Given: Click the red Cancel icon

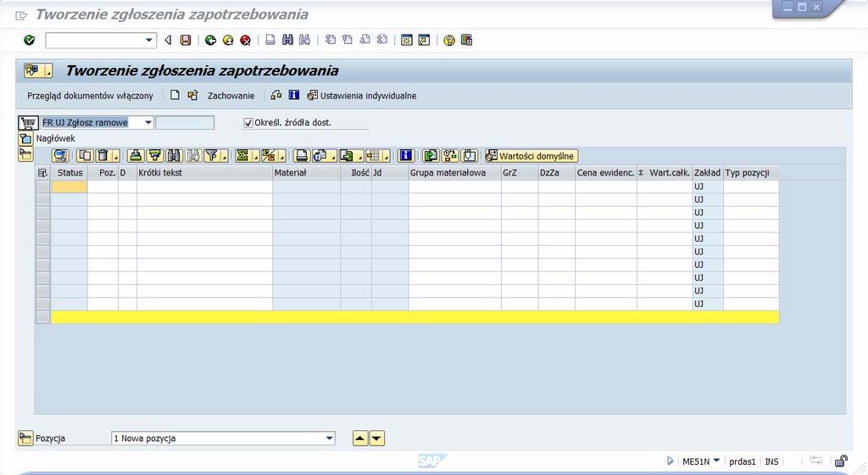Looking at the screenshot, I should (245, 40).
